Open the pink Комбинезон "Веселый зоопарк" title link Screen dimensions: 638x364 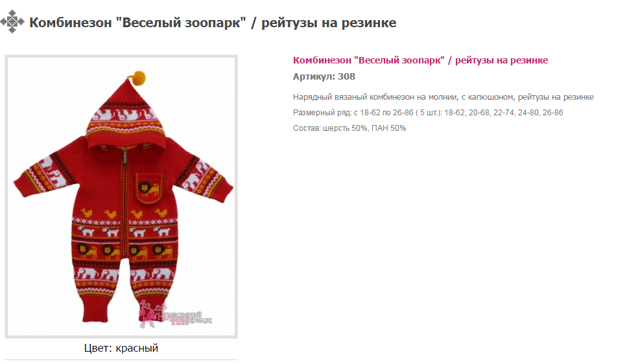420,60
